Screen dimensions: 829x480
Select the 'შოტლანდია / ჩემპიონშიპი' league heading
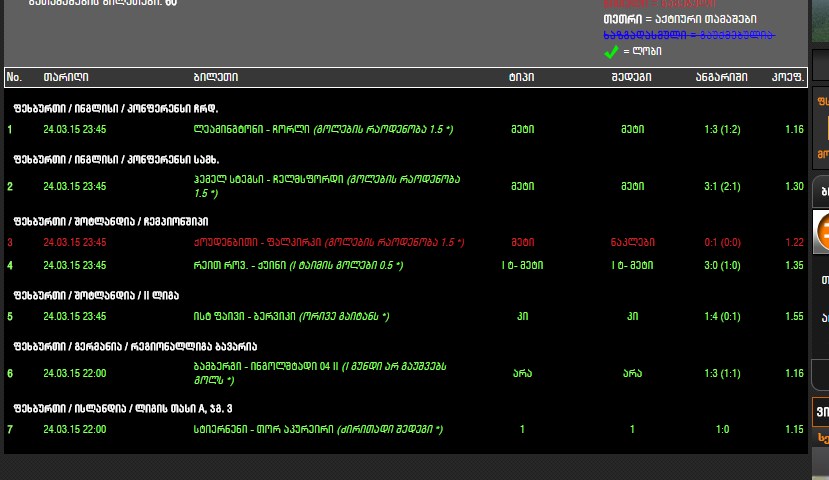coord(111,221)
